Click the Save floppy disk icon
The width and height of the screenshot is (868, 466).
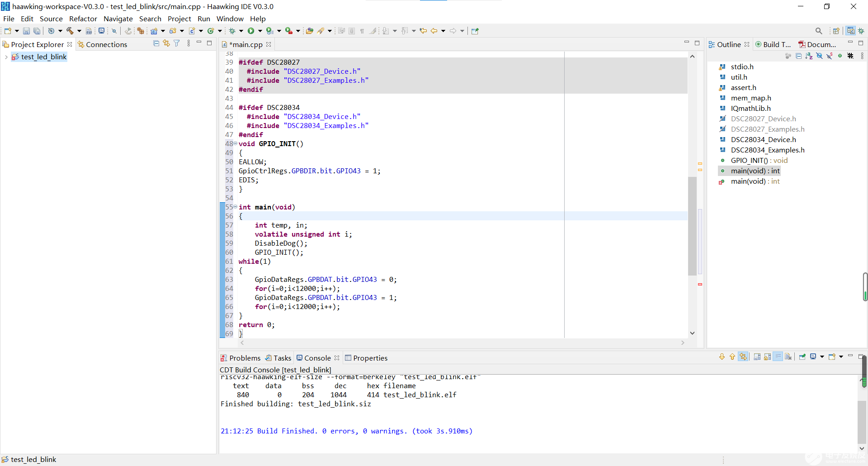(x=26, y=31)
